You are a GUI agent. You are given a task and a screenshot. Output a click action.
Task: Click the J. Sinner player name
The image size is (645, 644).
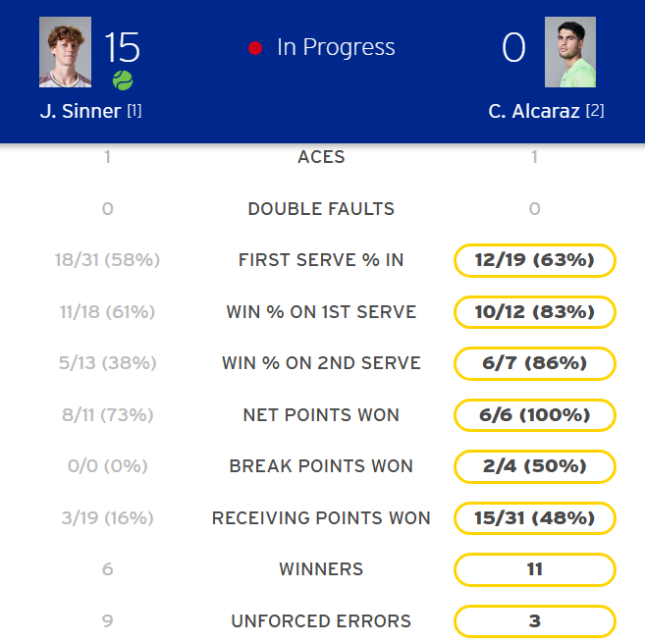point(81,111)
